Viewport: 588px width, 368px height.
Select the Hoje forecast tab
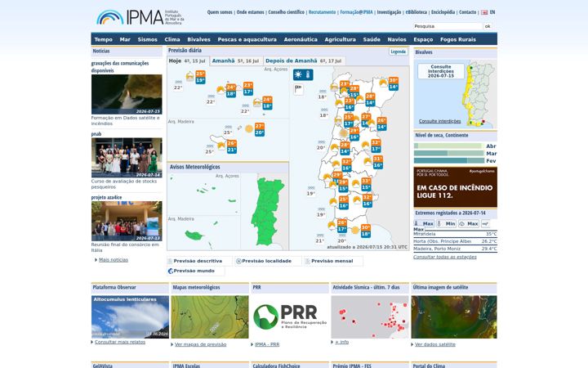pyautogui.click(x=188, y=61)
